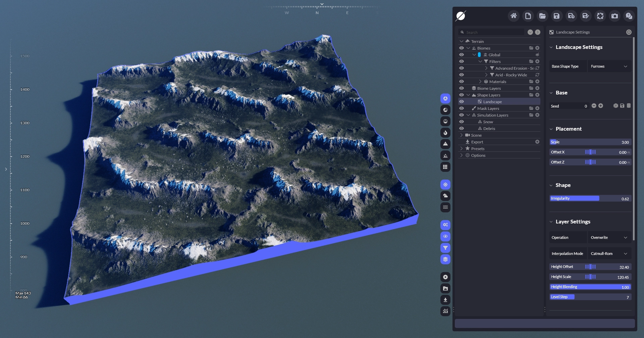Click the download icon in viewport toolbar
Screen dimensions: 644x338
[445, 300]
